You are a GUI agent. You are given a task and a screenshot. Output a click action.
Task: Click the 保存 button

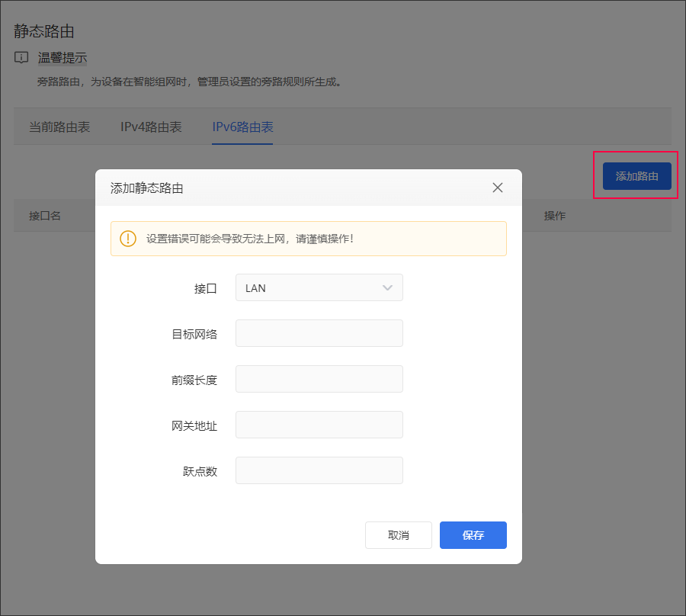point(473,535)
